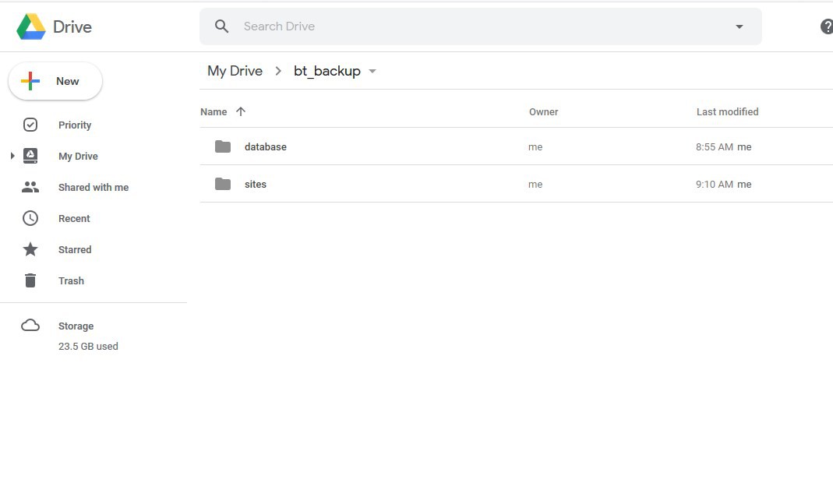The image size is (833, 504).
Task: Go to My Drive in sidebar
Action: coord(78,156)
